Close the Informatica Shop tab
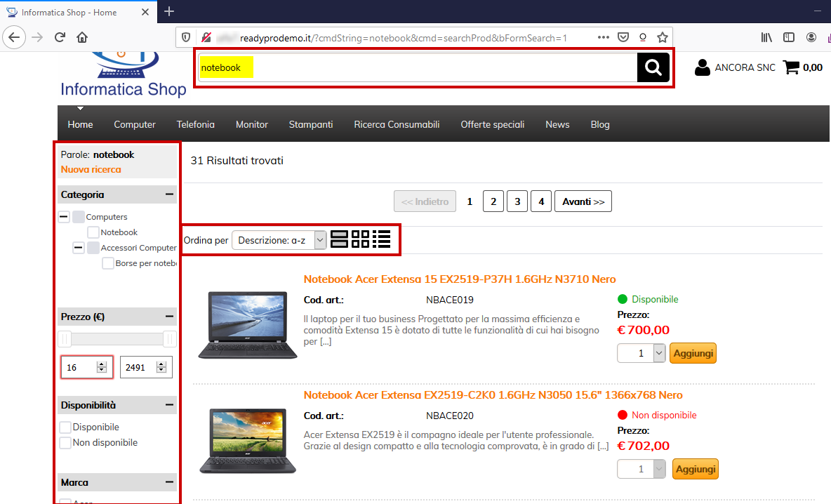The width and height of the screenshot is (831, 504). point(145,12)
